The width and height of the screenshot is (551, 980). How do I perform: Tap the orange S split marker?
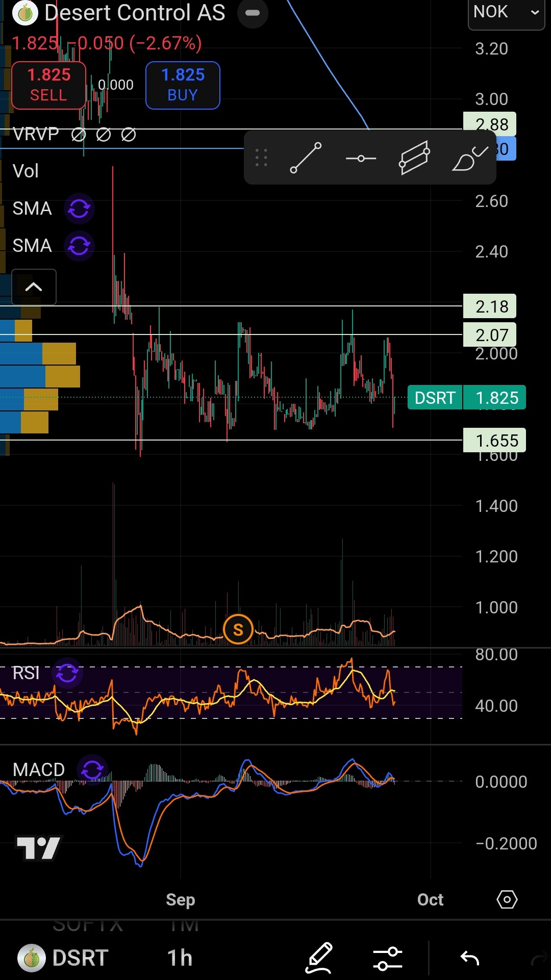click(238, 630)
